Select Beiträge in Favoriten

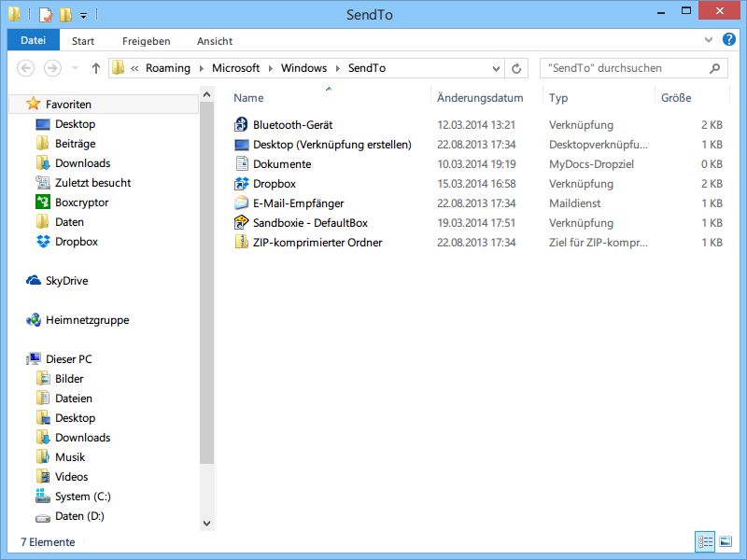(x=76, y=144)
